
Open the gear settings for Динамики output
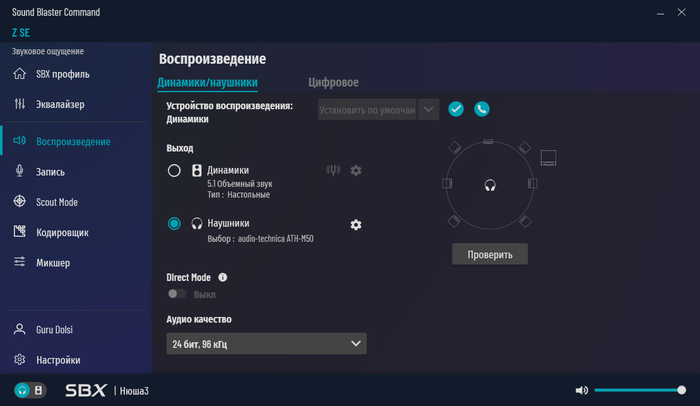pos(356,170)
